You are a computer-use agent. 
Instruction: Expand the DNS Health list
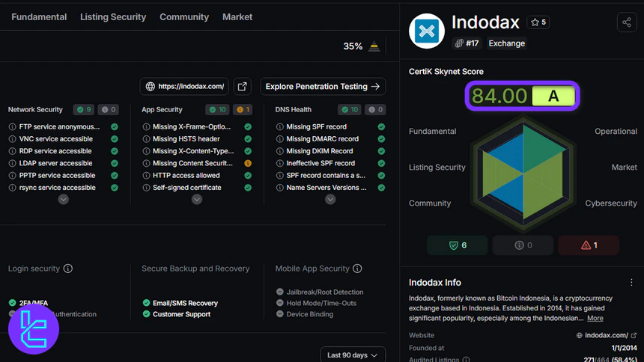coord(330,200)
